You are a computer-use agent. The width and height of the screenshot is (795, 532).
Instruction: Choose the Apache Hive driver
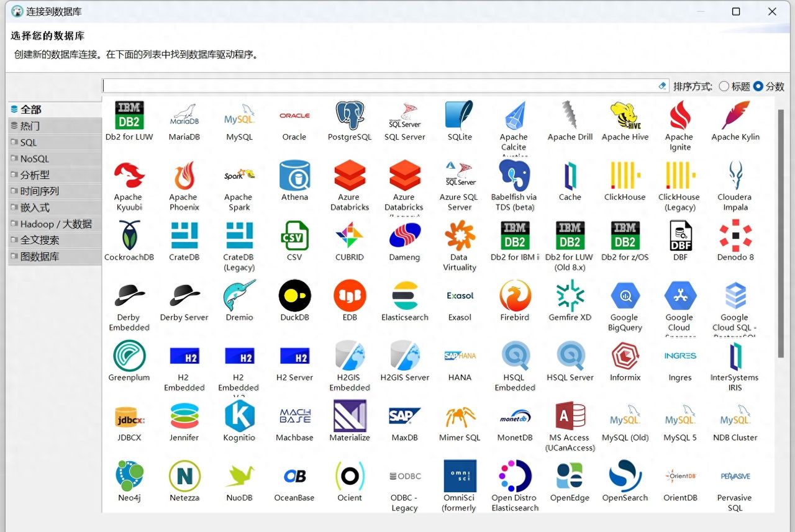pos(625,115)
